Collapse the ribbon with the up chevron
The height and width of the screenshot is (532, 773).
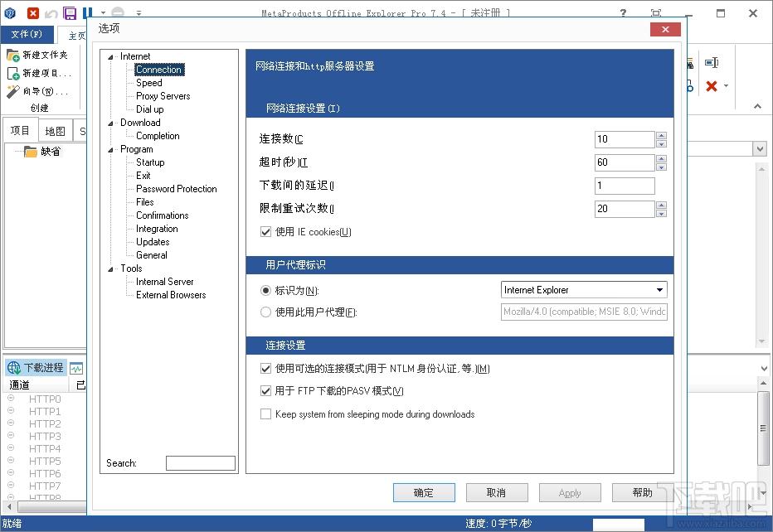point(757,106)
